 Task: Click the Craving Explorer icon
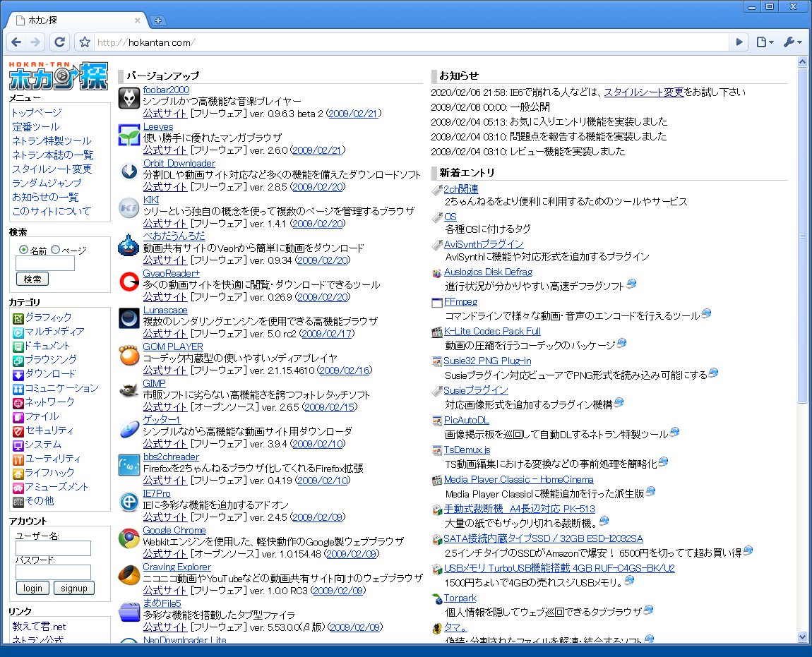pyautogui.click(x=129, y=575)
